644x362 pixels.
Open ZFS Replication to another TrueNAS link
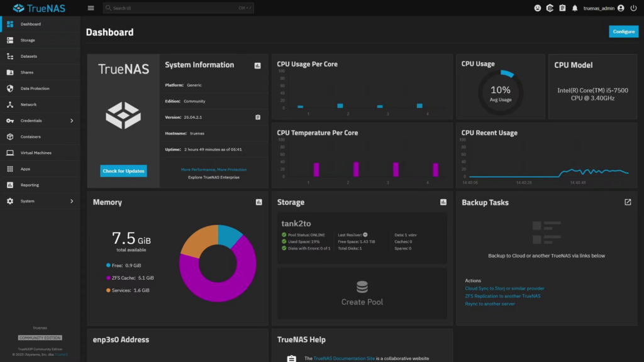(x=502, y=296)
